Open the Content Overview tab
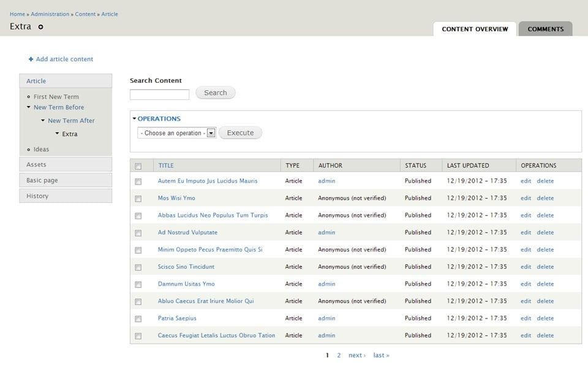The height and width of the screenshot is (370, 588). click(475, 29)
